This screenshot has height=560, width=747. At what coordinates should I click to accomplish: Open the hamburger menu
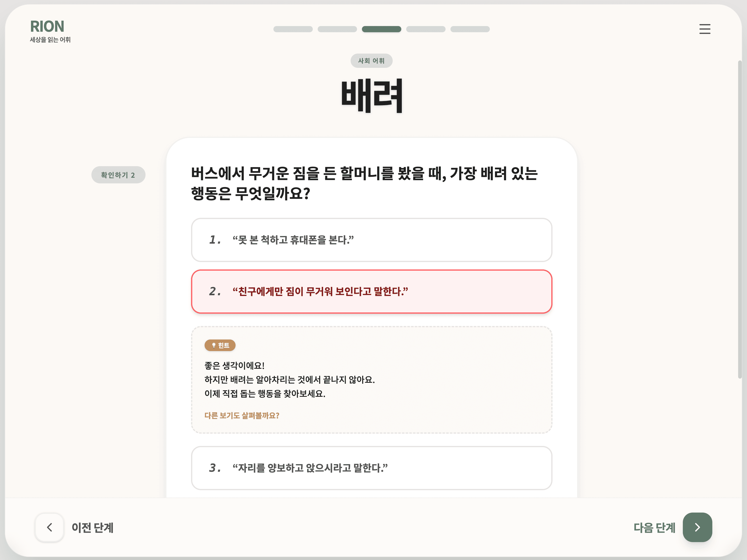point(705,29)
